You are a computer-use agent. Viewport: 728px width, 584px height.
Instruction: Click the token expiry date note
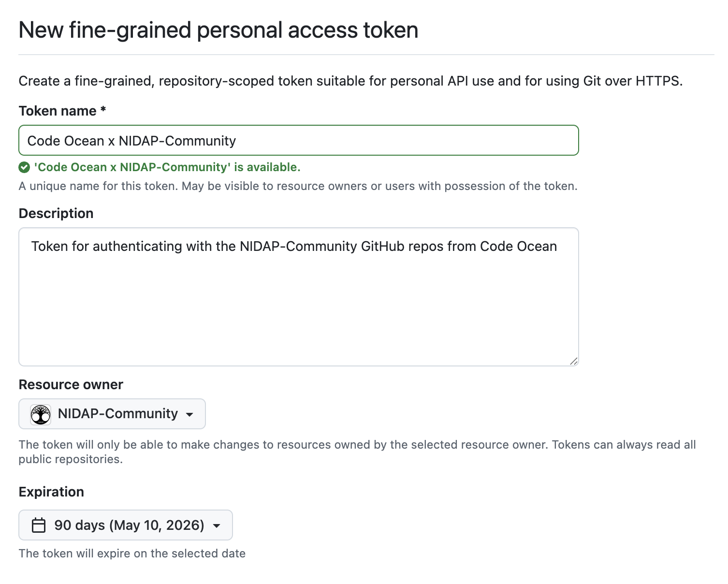click(x=132, y=554)
